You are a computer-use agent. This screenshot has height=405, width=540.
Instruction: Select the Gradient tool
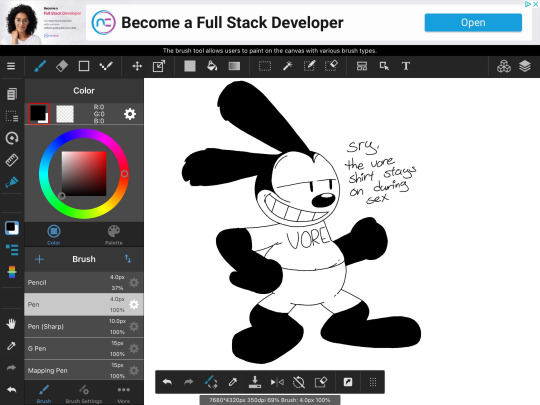coord(234,66)
